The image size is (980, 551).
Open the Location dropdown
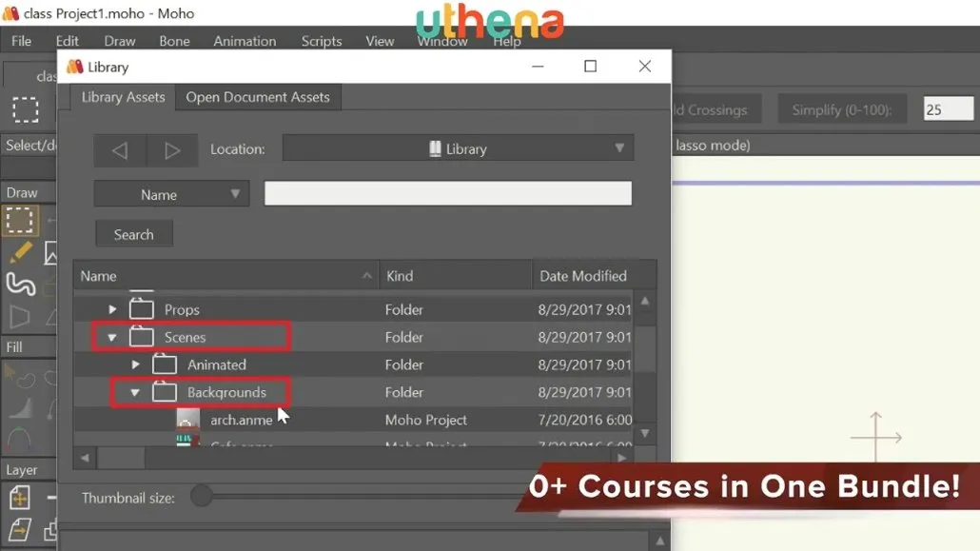click(458, 148)
